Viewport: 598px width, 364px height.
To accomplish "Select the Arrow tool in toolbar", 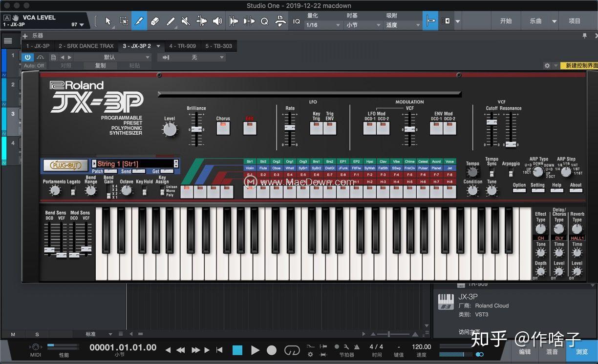I will click(x=108, y=21).
